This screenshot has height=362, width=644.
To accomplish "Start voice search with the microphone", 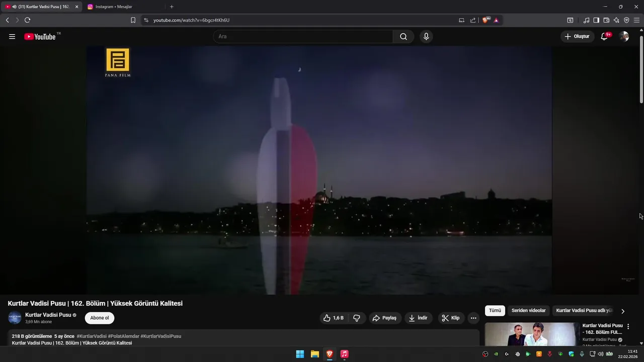I will pos(426,37).
